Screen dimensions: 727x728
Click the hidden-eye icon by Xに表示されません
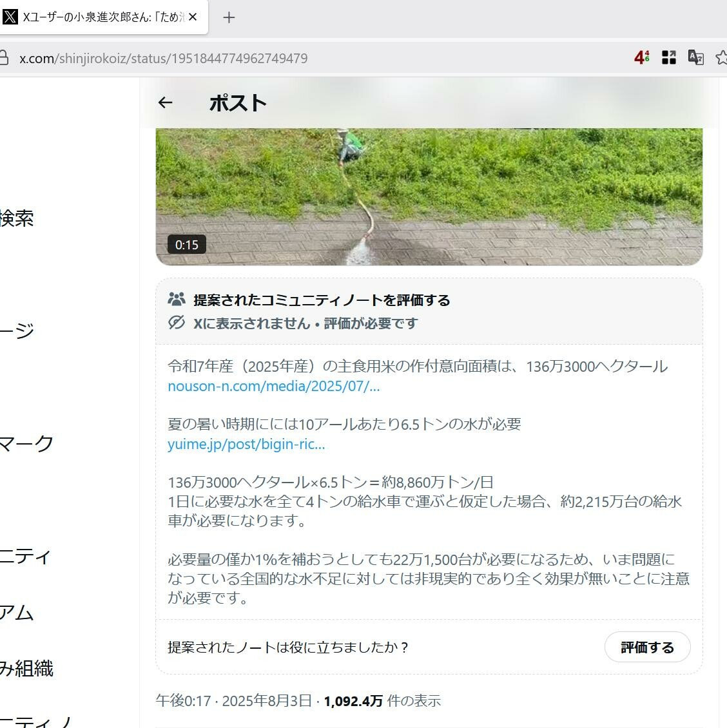click(x=177, y=322)
